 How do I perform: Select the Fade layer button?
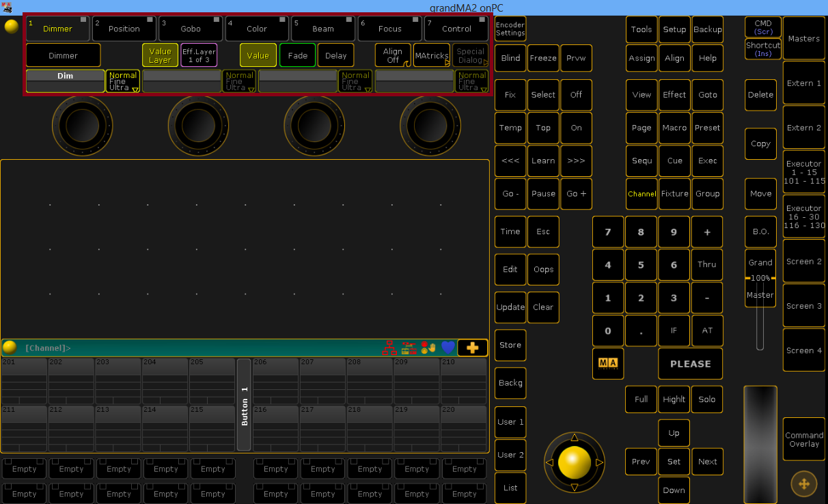(x=297, y=55)
